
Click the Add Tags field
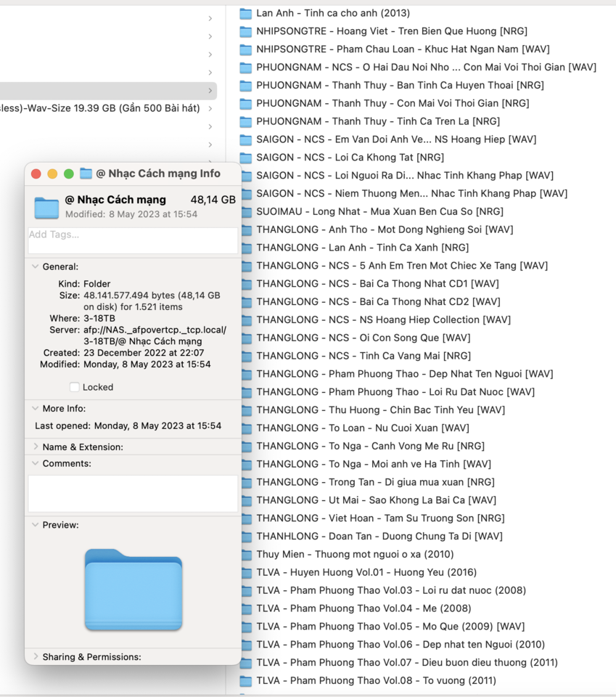pyautogui.click(x=133, y=240)
